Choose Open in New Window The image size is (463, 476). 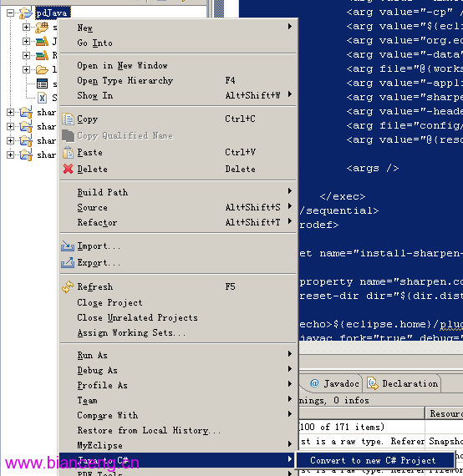178,65
